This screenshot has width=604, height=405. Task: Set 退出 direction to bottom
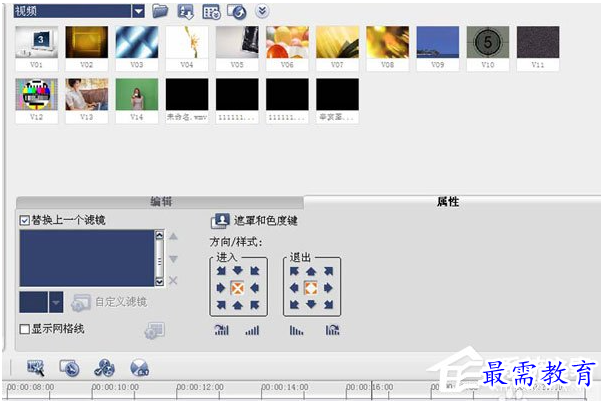click(x=311, y=305)
